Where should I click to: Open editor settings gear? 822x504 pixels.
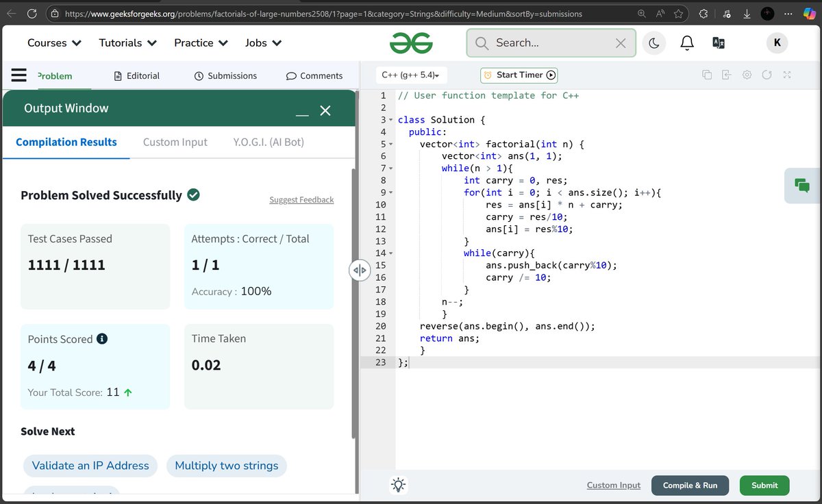(747, 75)
